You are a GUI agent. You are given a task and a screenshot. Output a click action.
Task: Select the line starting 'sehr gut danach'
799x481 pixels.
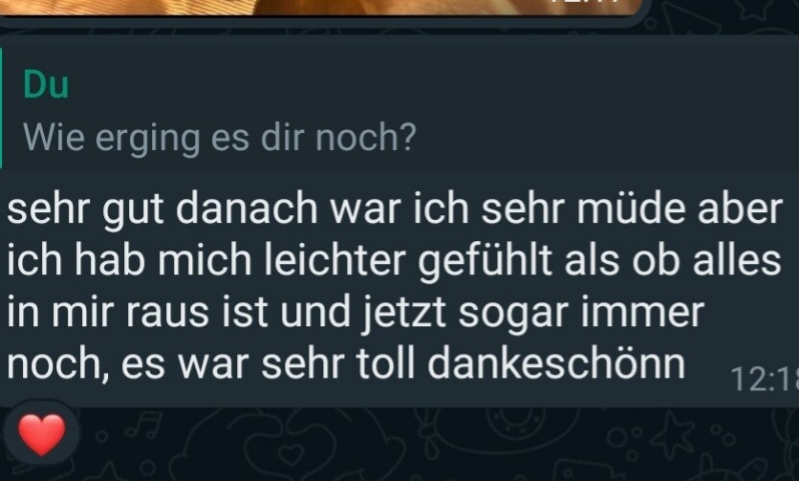[395, 209]
